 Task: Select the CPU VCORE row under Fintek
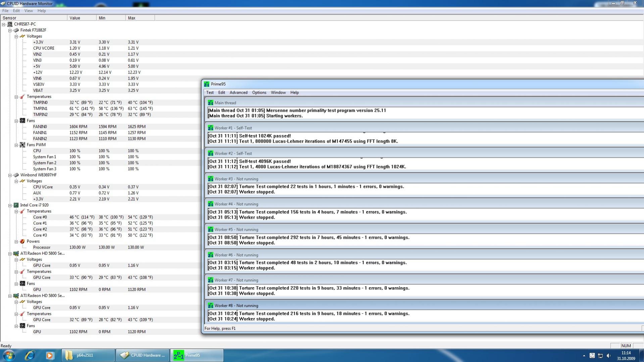coord(44,48)
